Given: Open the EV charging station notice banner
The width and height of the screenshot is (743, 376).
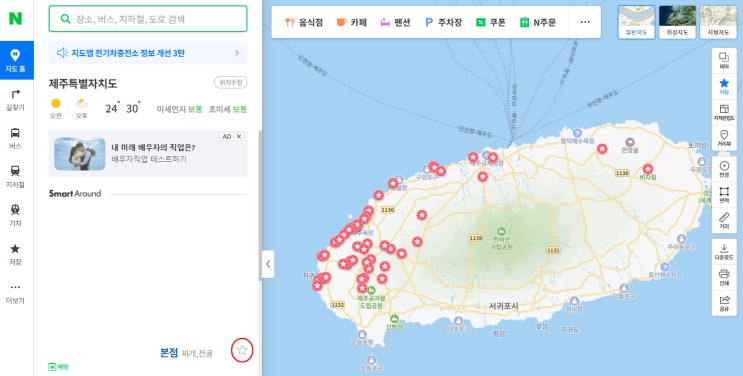Looking at the screenshot, I should 148,53.
